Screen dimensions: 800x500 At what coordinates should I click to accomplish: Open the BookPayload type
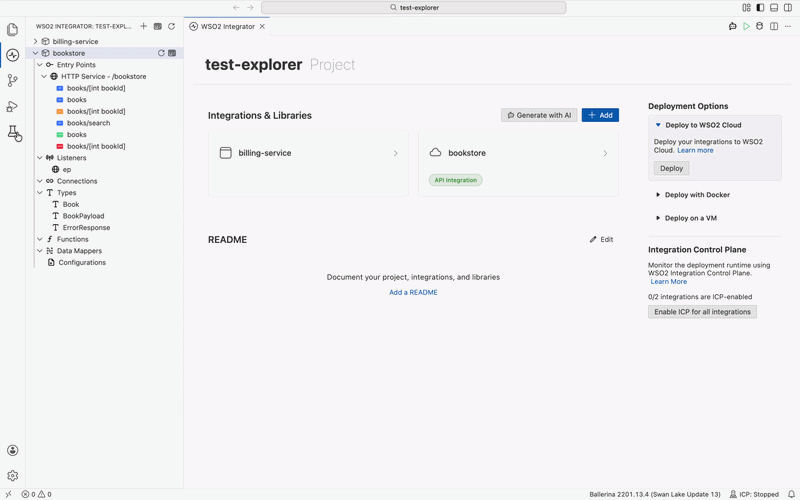(x=83, y=216)
